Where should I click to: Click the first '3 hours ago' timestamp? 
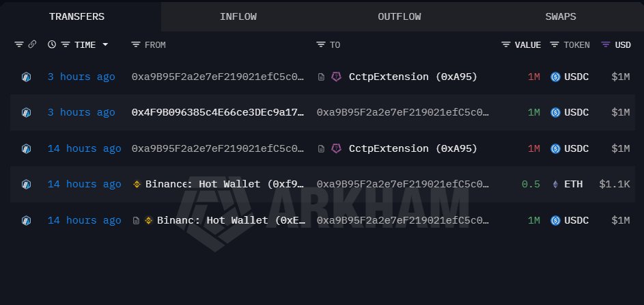click(x=81, y=77)
